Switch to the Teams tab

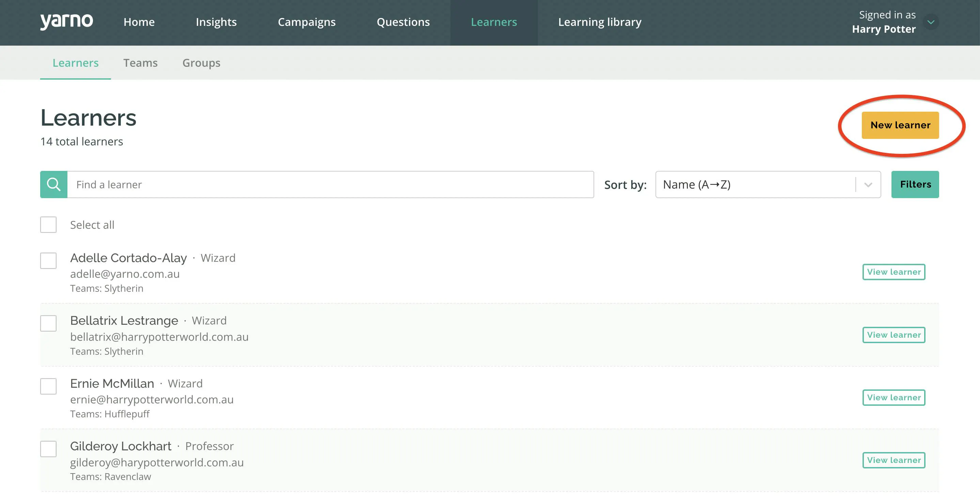140,63
